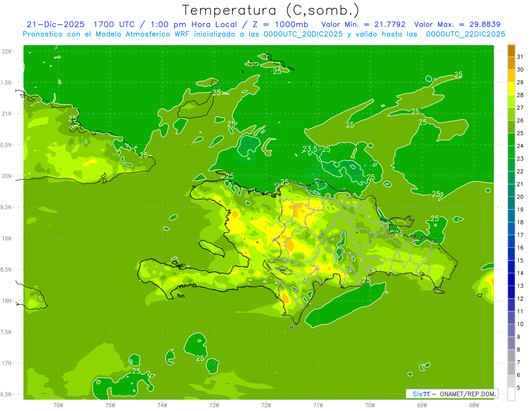The height and width of the screenshot is (411, 532).
Task: Click the "73W" longitude label
Action: [214, 405]
